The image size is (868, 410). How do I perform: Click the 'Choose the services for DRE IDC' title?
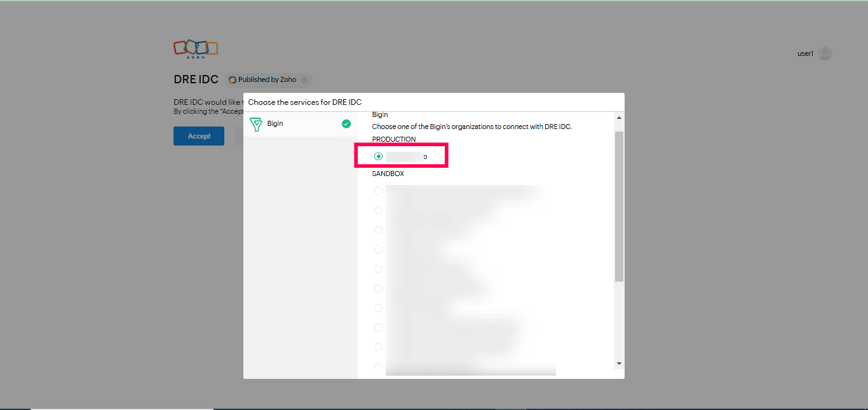click(x=305, y=102)
